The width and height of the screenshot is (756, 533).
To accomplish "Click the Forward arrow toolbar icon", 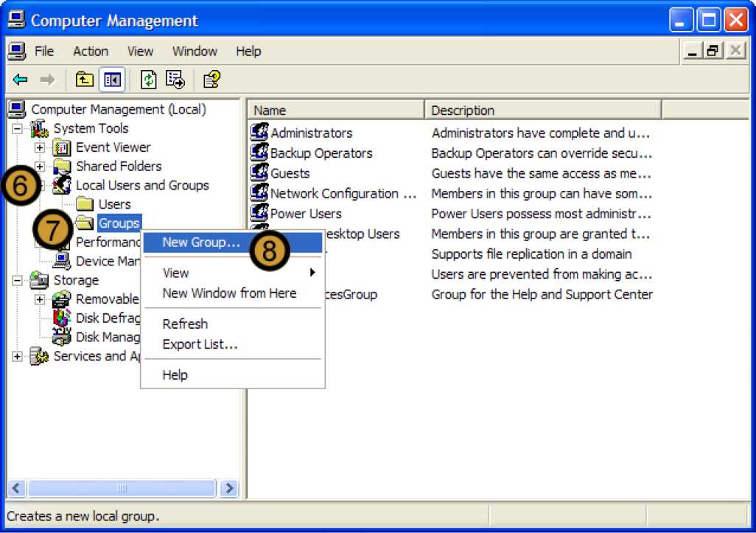I will (47, 79).
